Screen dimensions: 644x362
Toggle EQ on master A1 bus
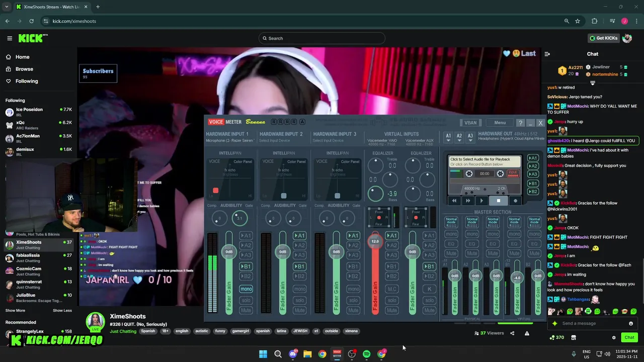pyautogui.click(x=451, y=244)
